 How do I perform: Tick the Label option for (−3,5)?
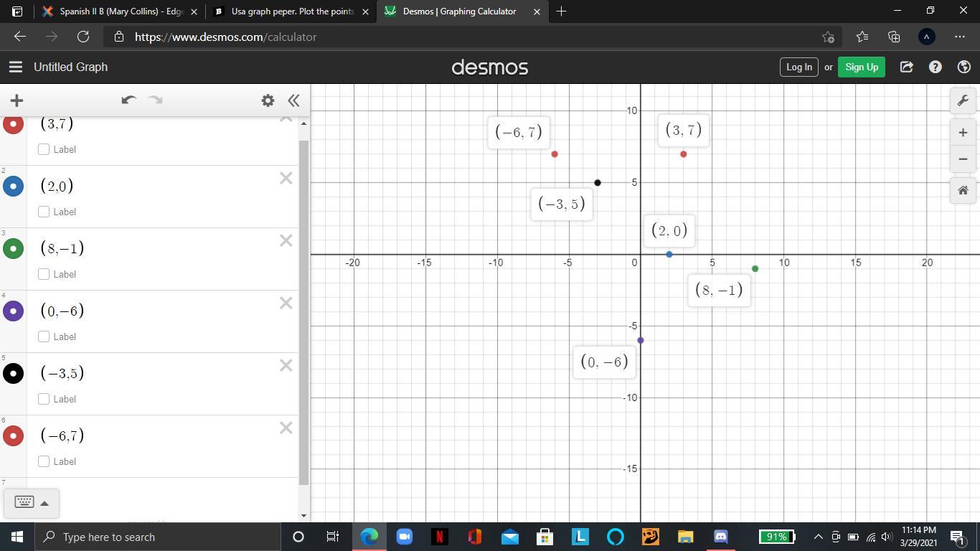pos(44,399)
